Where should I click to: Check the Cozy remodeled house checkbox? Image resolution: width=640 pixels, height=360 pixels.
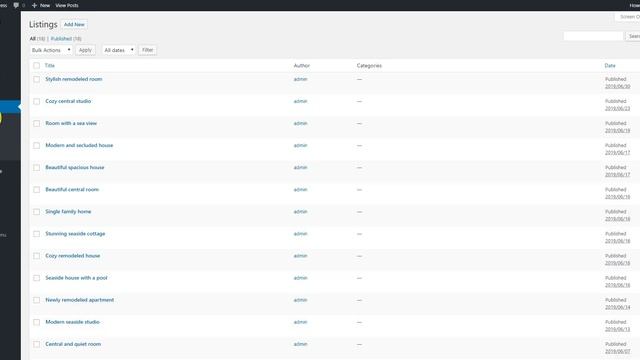pyautogui.click(x=37, y=256)
